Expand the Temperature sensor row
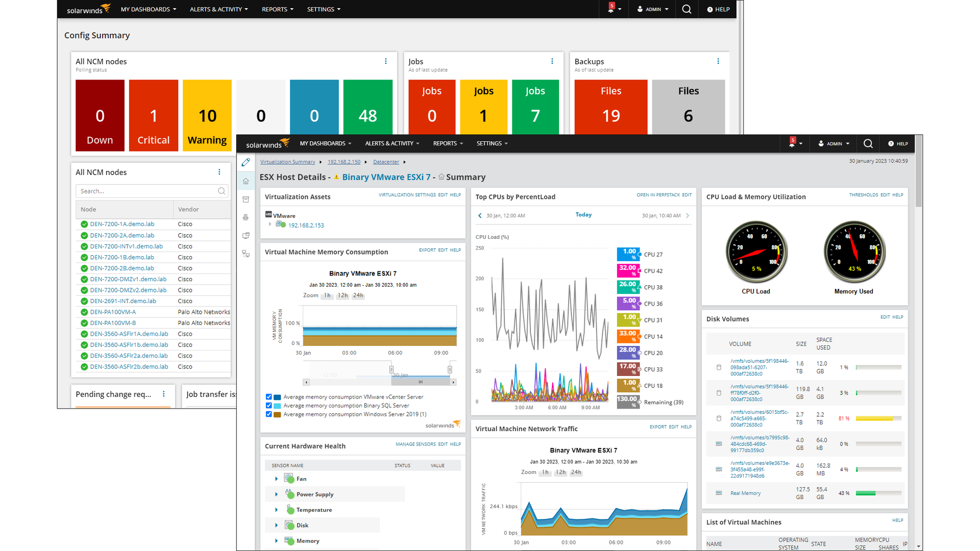The image size is (980, 551). click(276, 509)
